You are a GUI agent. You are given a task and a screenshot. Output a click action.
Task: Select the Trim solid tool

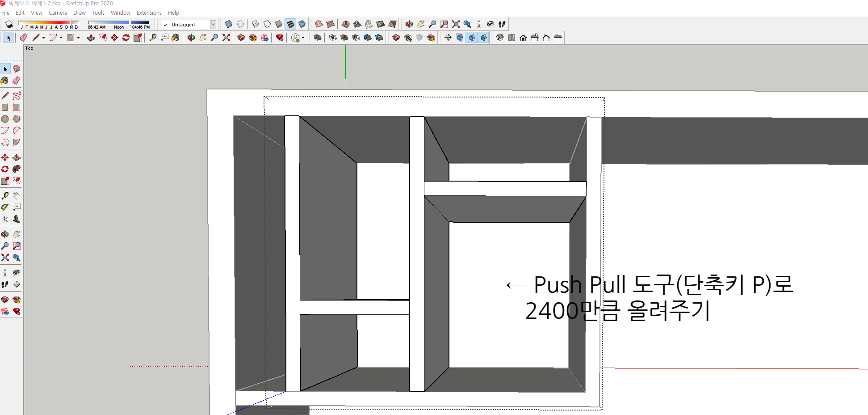tap(368, 38)
